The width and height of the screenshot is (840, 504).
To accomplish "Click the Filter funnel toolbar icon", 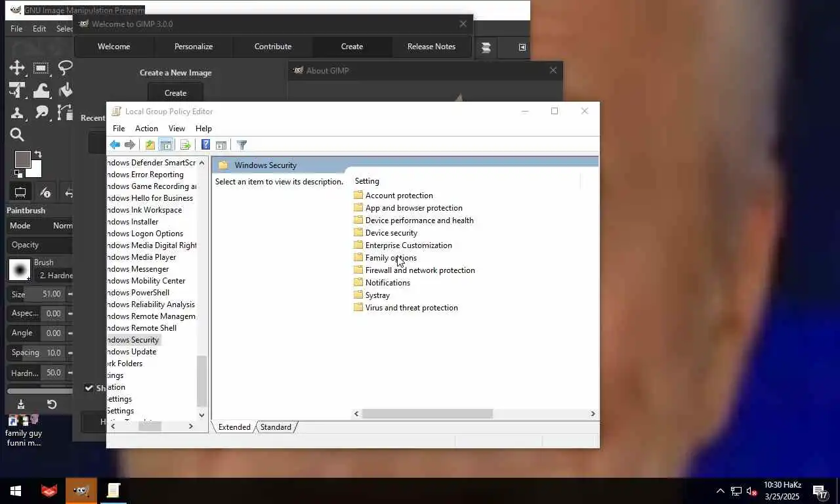I will 241,145.
